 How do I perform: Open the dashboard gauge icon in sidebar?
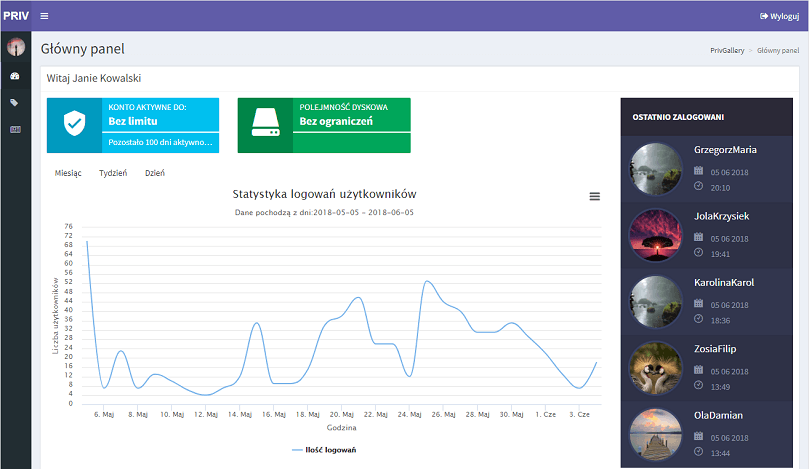click(x=15, y=76)
